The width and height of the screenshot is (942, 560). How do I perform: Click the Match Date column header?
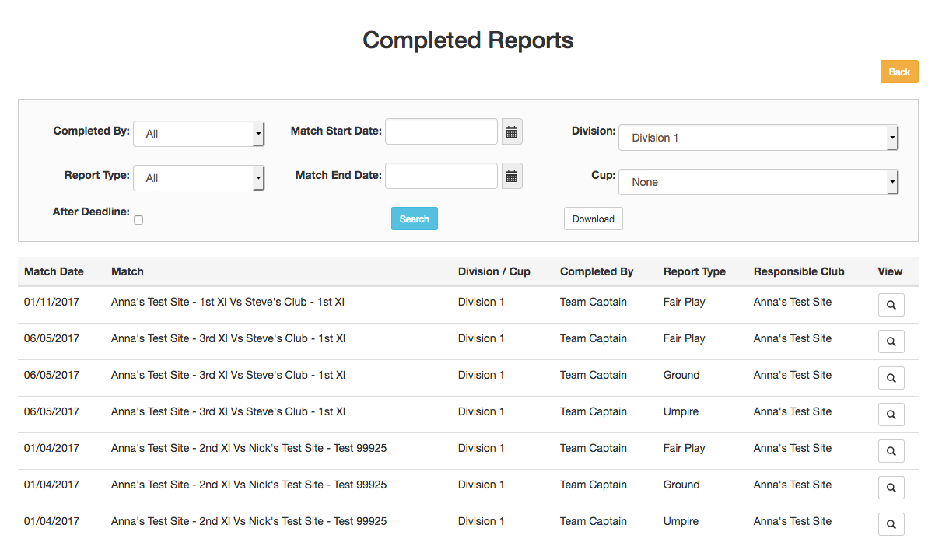(x=54, y=271)
